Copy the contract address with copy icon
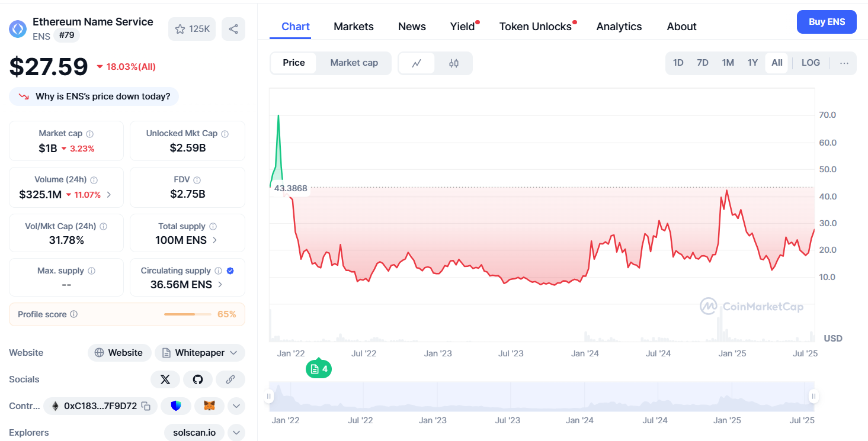Image resolution: width=868 pixels, height=441 pixels. point(146,406)
